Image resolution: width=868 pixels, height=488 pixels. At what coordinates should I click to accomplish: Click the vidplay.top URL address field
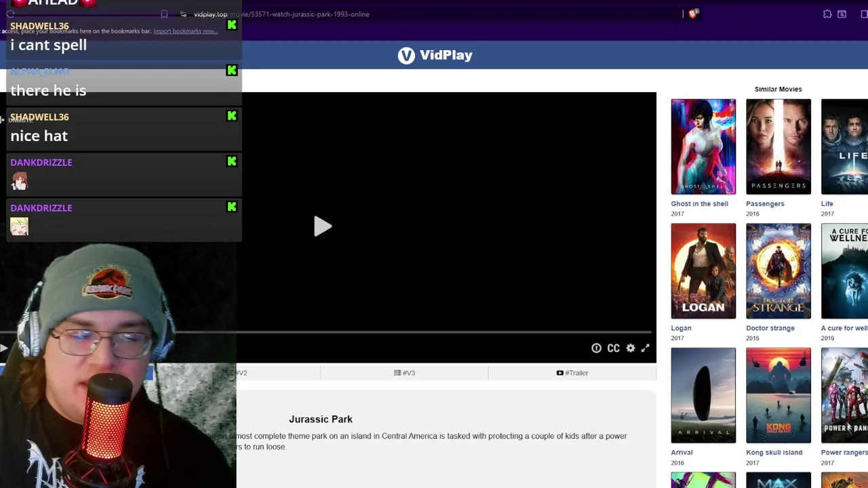(x=281, y=14)
